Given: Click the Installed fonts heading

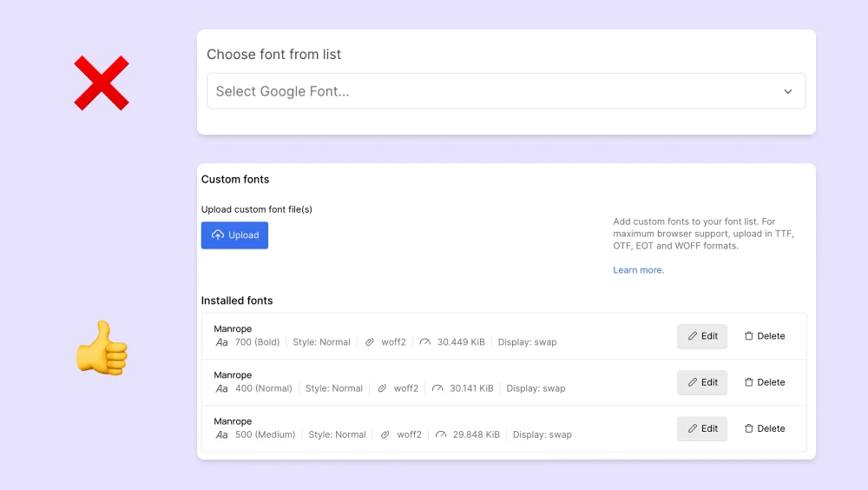Looking at the screenshot, I should pos(237,301).
